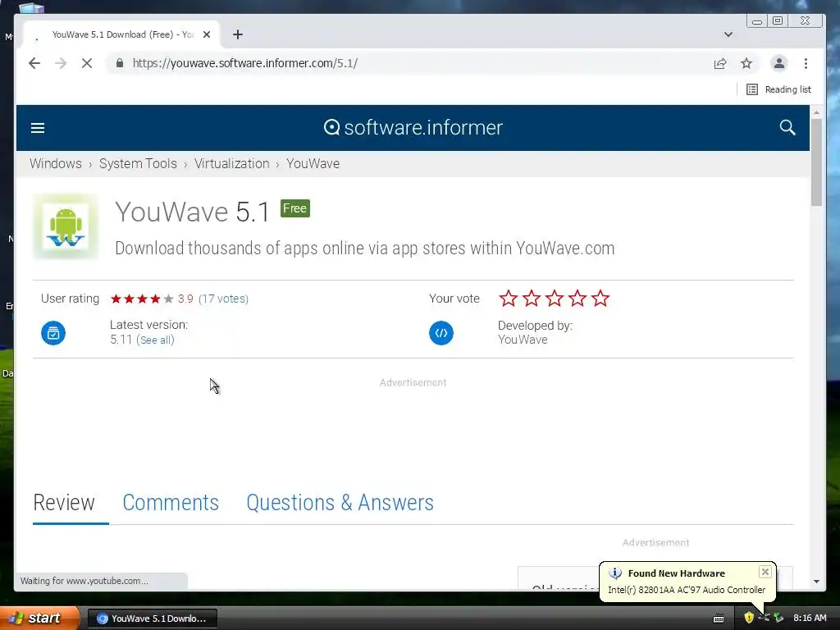Stop loading the page
The image size is (840, 630).
(87, 63)
